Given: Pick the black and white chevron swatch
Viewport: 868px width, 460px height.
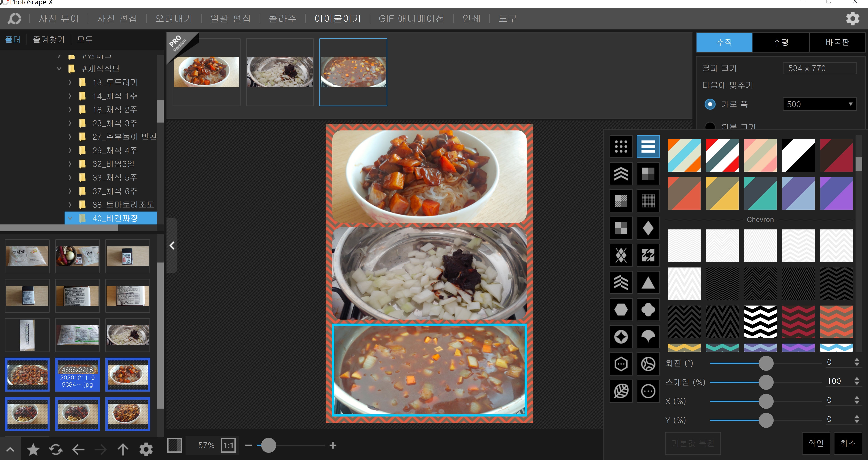Looking at the screenshot, I should (760, 322).
